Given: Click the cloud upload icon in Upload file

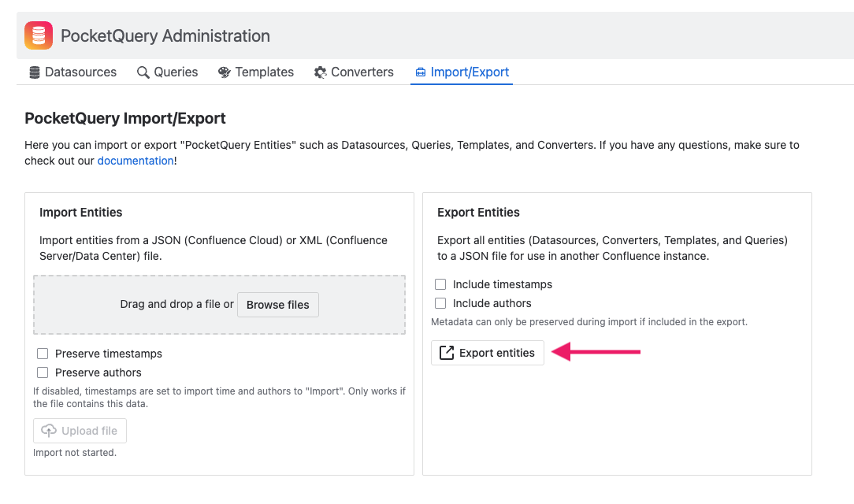Looking at the screenshot, I should [x=49, y=431].
